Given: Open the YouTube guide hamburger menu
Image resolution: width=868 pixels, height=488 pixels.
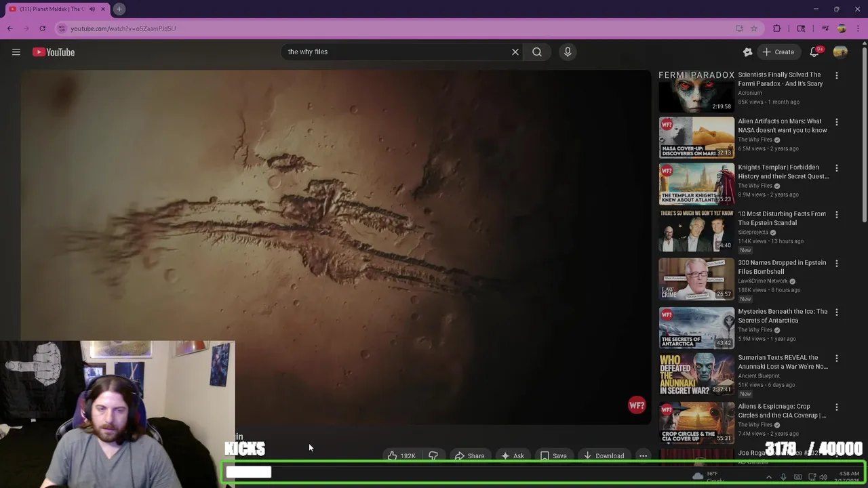Looking at the screenshot, I should tap(16, 52).
